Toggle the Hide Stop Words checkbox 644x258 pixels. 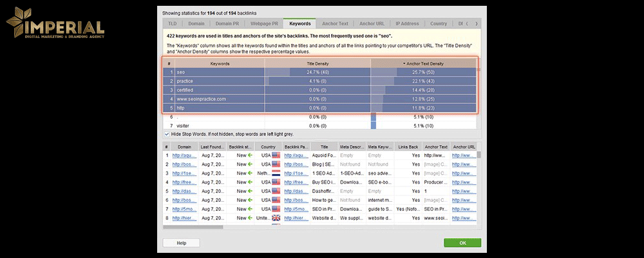[x=167, y=134]
